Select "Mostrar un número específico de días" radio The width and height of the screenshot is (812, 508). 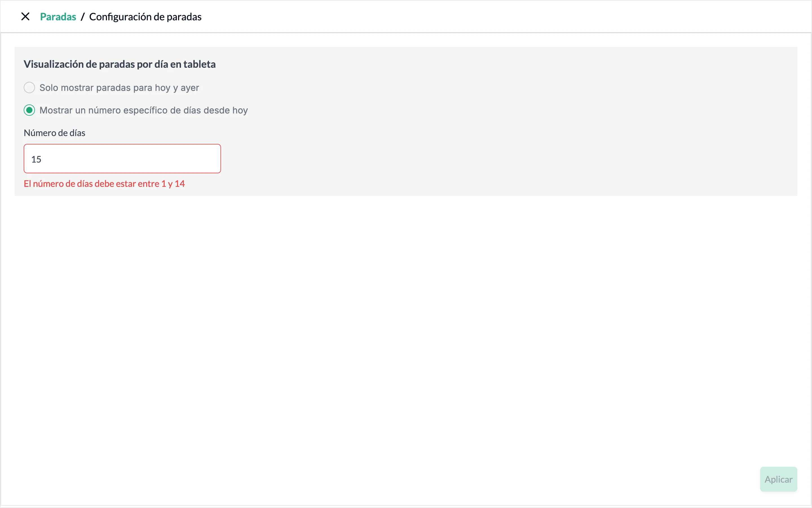click(x=29, y=110)
